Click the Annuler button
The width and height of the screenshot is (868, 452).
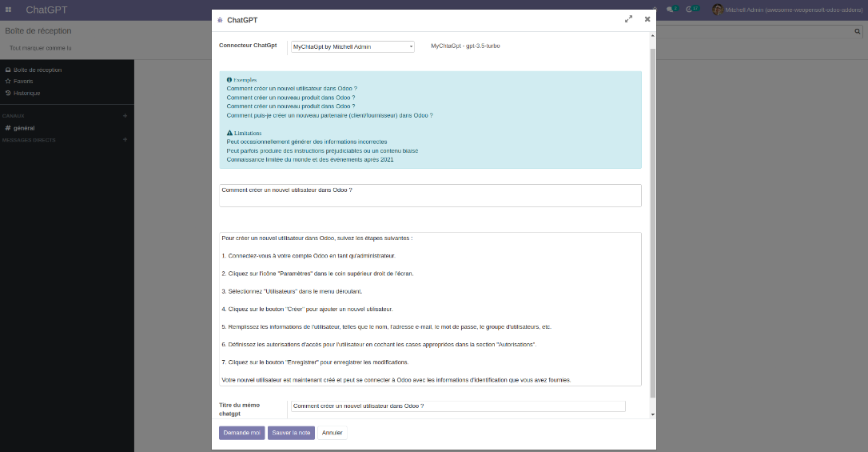332,433
